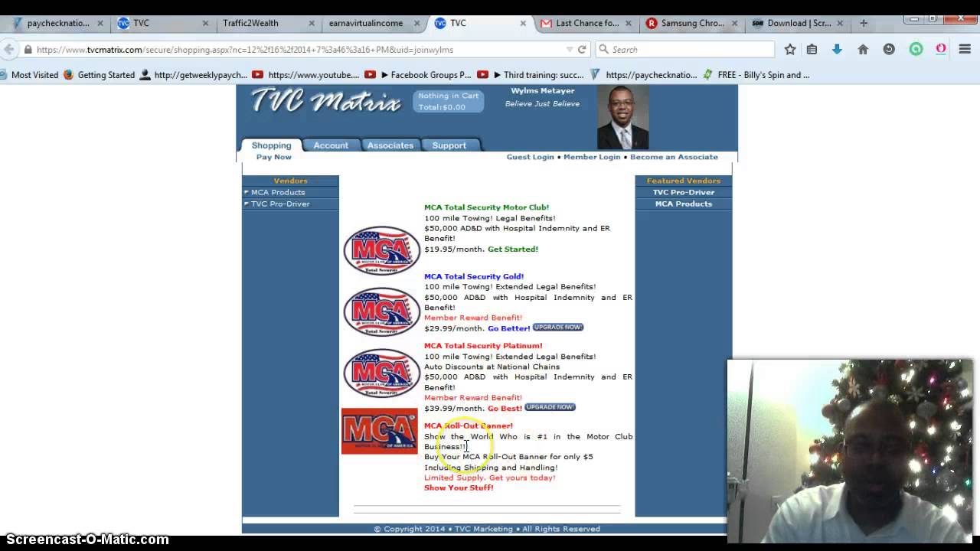Switch to the first TVC browser tab

(x=163, y=23)
